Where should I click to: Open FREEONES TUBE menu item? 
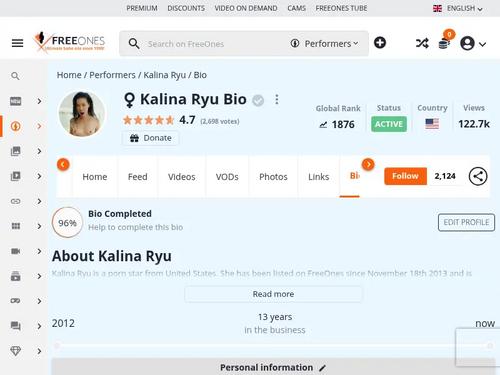[341, 8]
